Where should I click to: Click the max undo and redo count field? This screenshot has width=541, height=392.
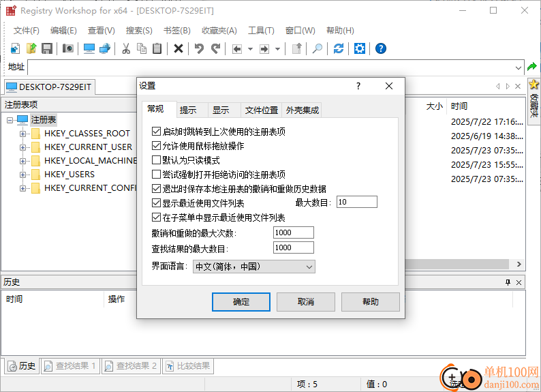click(294, 232)
